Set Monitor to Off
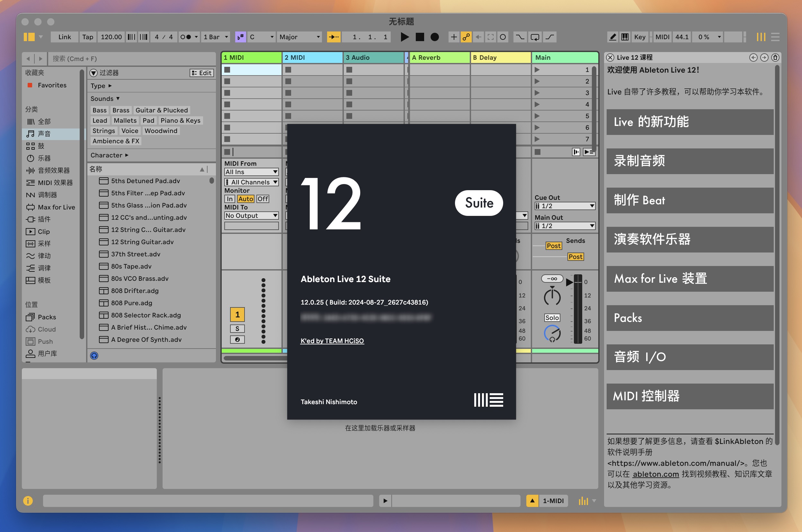The width and height of the screenshot is (802, 532). tap(263, 199)
